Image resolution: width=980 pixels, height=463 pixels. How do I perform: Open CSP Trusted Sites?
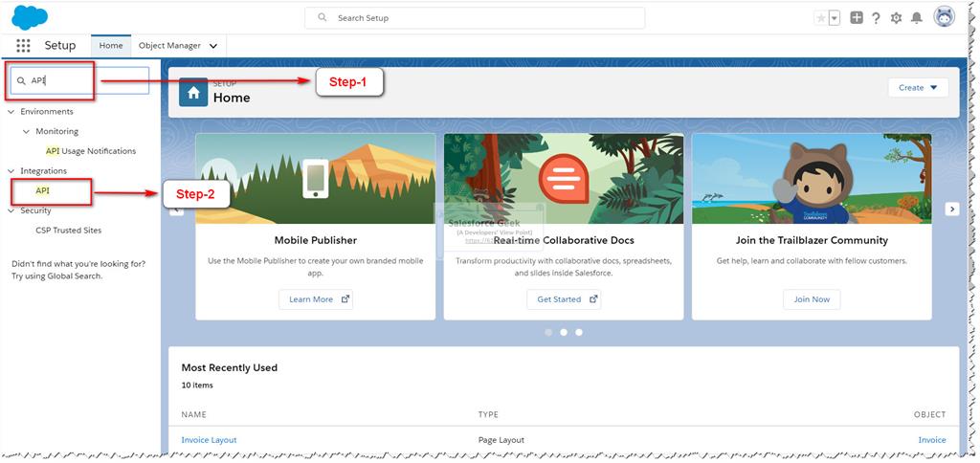[x=68, y=231]
